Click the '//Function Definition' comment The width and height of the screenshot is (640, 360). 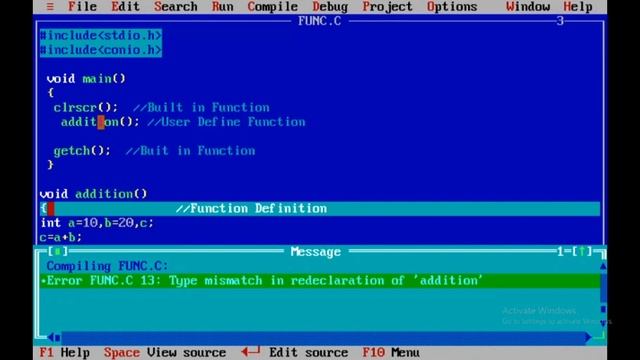click(x=251, y=209)
